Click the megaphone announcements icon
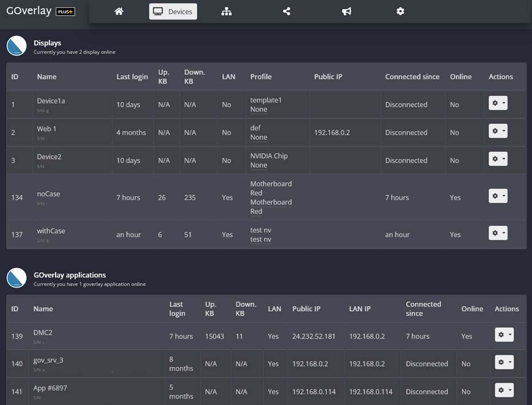Viewport: 532px width, 405px height. 346,11
